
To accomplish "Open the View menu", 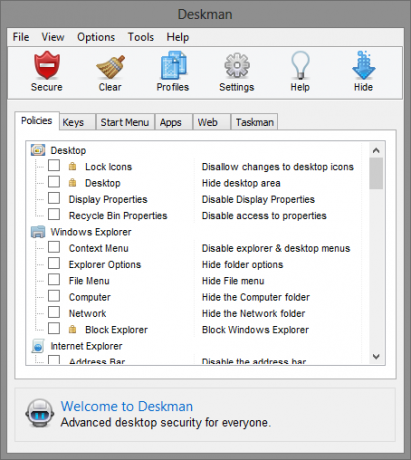I will [53, 37].
